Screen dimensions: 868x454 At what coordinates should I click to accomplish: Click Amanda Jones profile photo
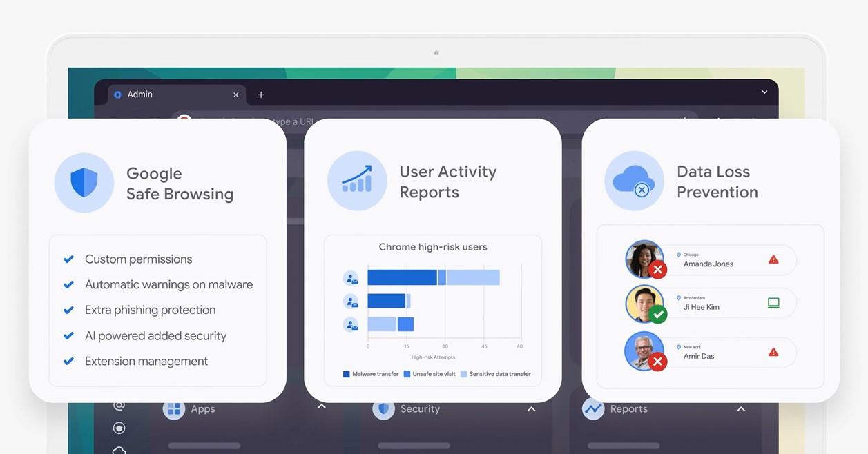pos(644,258)
